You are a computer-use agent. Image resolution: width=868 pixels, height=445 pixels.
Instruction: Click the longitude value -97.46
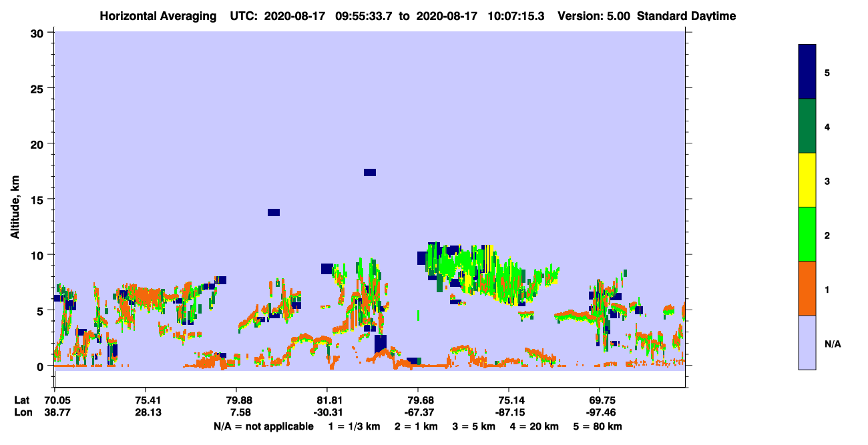pos(600,412)
